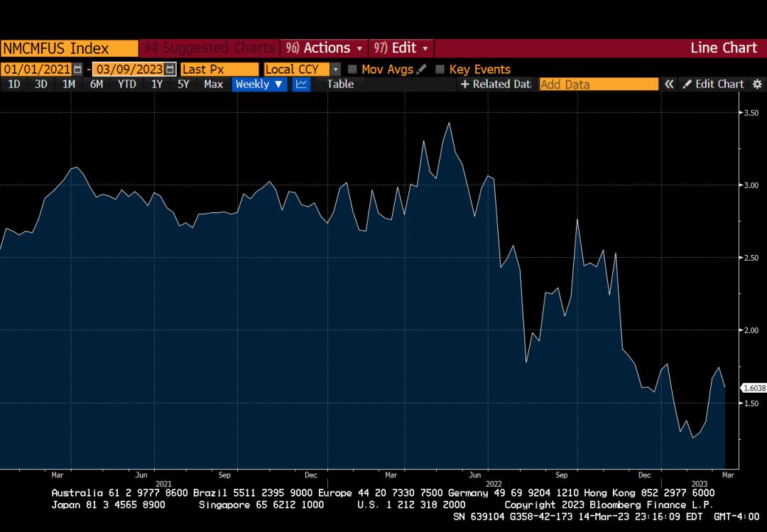Toggle the Key Events checkbox
This screenshot has width=767, height=532.
[x=440, y=69]
